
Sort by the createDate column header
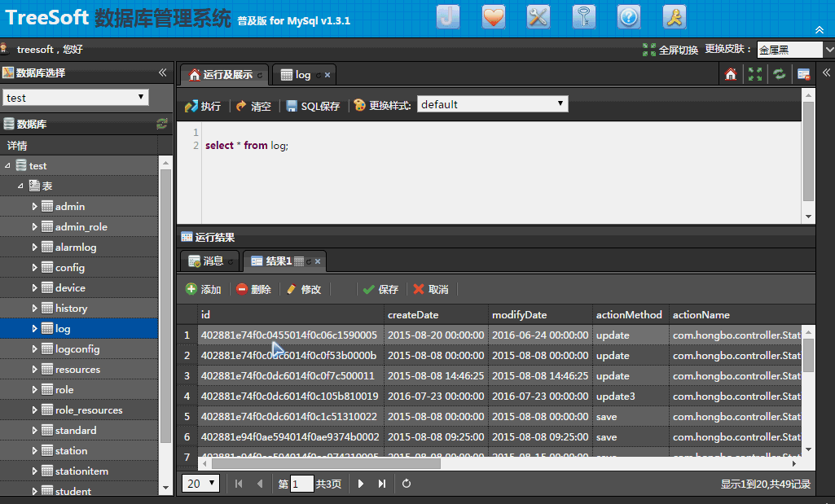pos(436,314)
